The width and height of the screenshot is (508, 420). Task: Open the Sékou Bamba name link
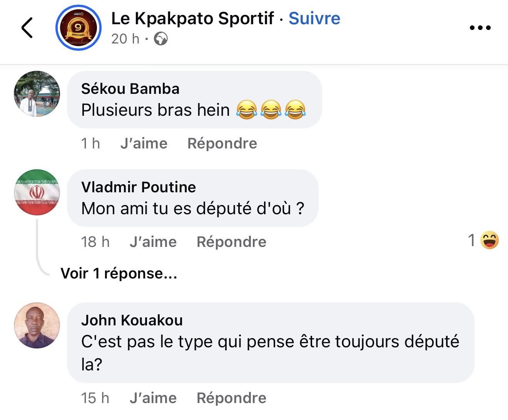pos(130,89)
